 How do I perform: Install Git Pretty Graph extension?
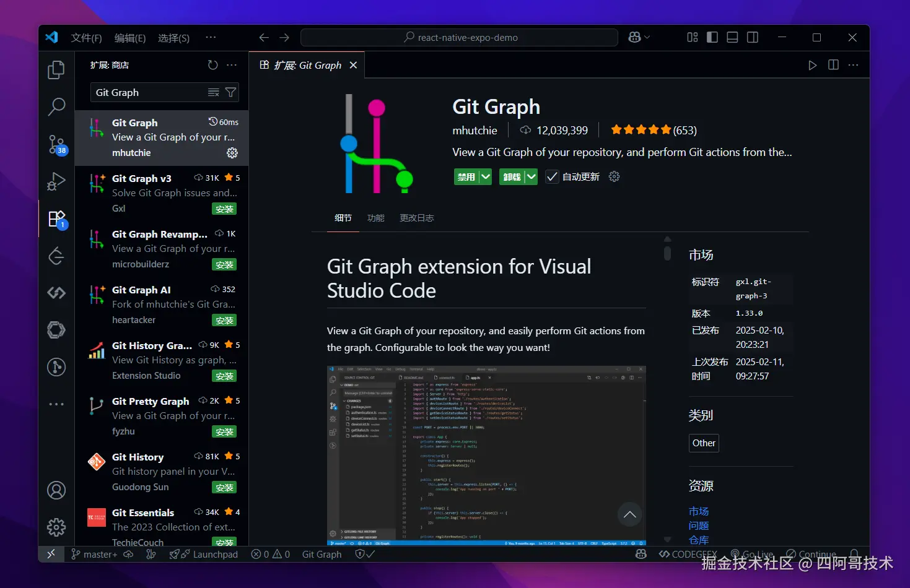coord(224,432)
